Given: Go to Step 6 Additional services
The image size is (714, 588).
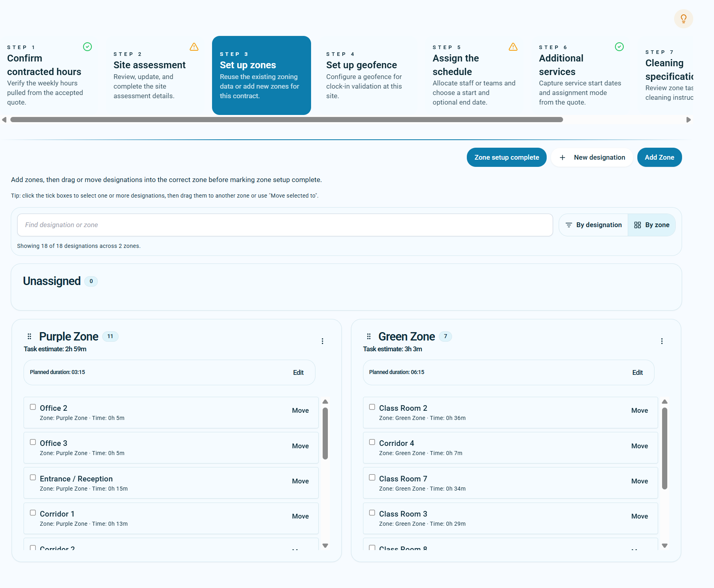Looking at the screenshot, I should [x=581, y=75].
